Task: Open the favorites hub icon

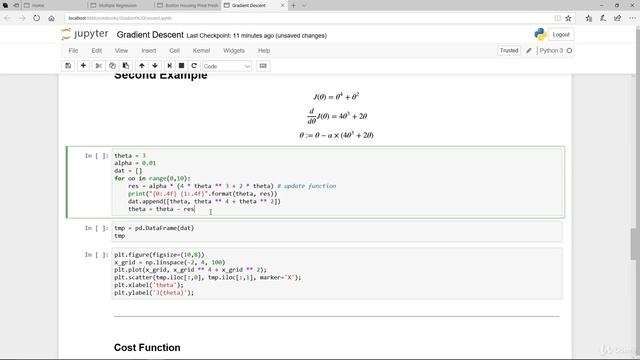Action: click(589, 18)
